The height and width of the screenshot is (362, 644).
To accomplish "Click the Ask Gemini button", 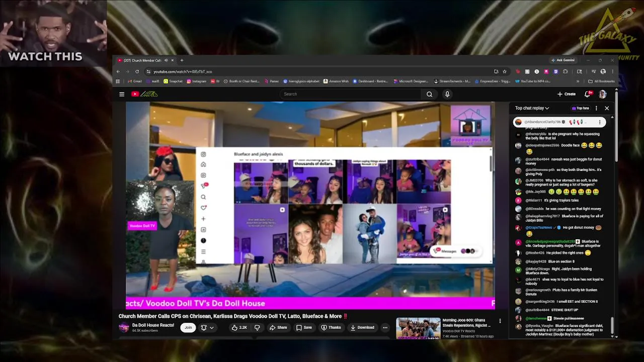I will pos(563,60).
